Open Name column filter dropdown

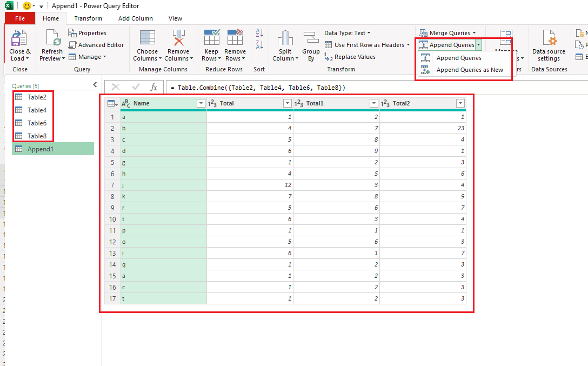tap(201, 103)
